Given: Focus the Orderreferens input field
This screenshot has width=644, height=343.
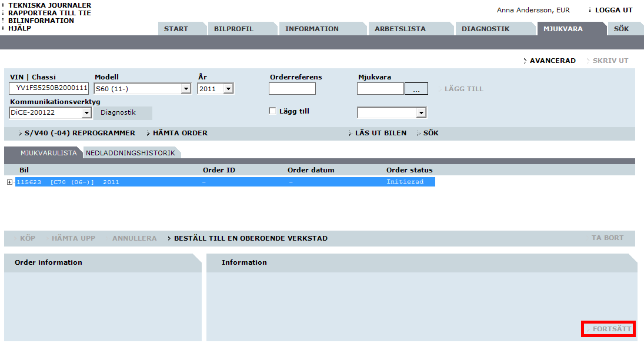Looking at the screenshot, I should (x=292, y=89).
